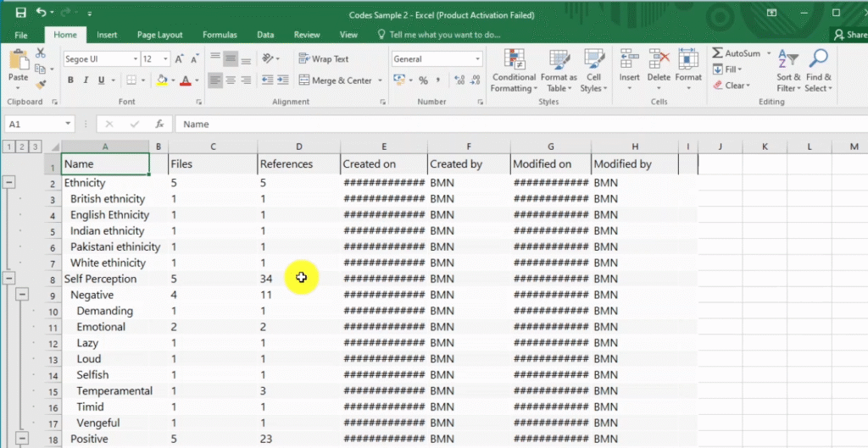The image size is (868, 448).
Task: Click the Merge & Center button
Action: [x=335, y=80]
